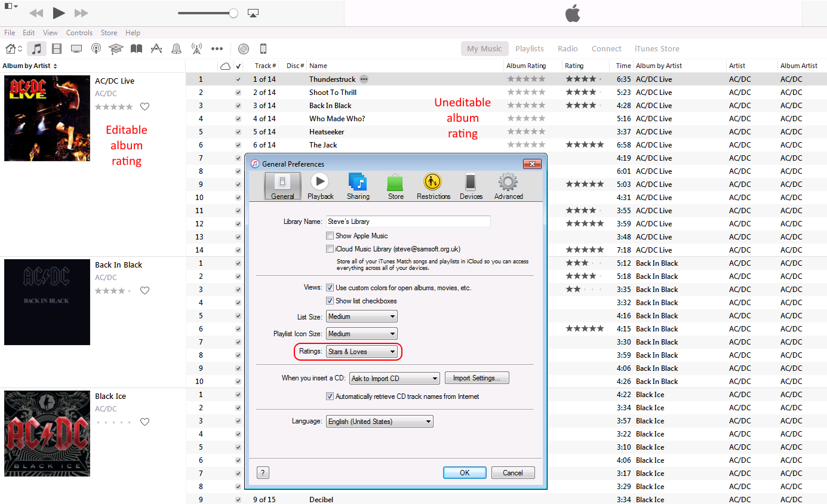Open the Books library icon
The image size is (827, 504).
coord(136,49)
